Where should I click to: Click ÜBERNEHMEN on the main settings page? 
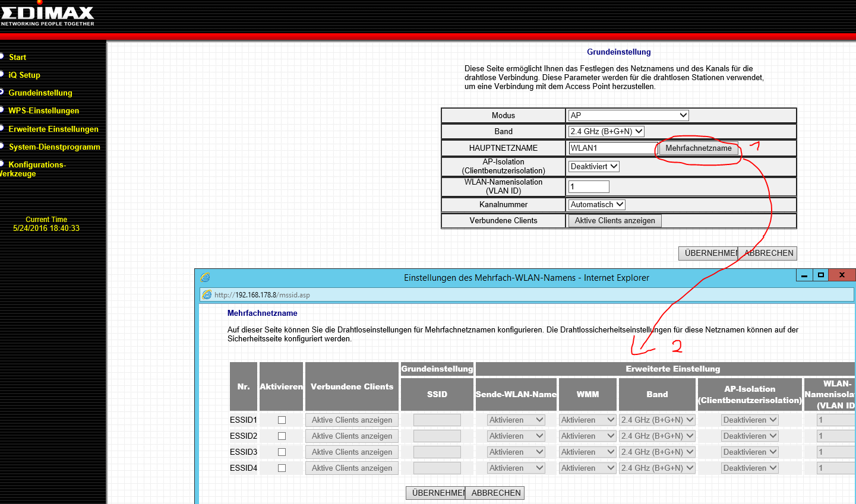point(708,253)
